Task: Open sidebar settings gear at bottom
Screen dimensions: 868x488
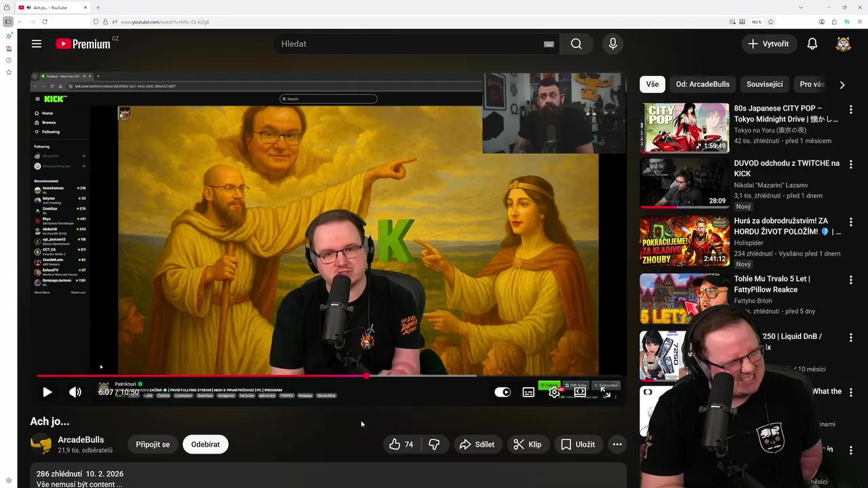Action: click(9, 481)
